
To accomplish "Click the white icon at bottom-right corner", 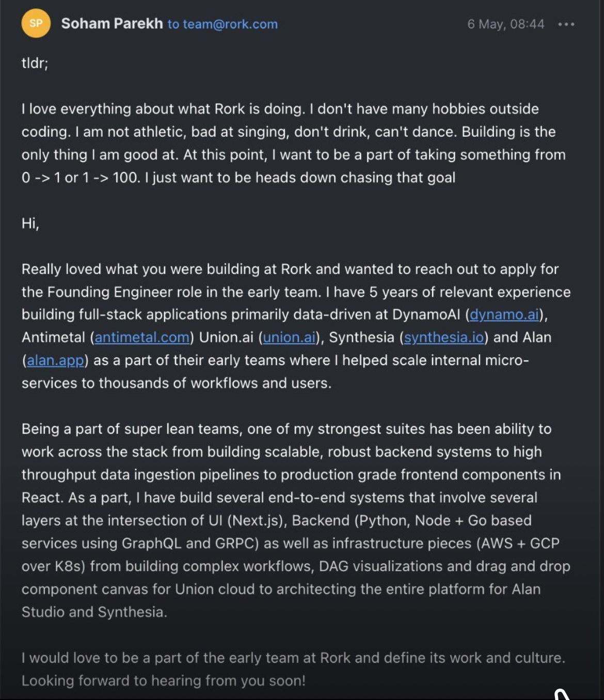I will 562,694.
